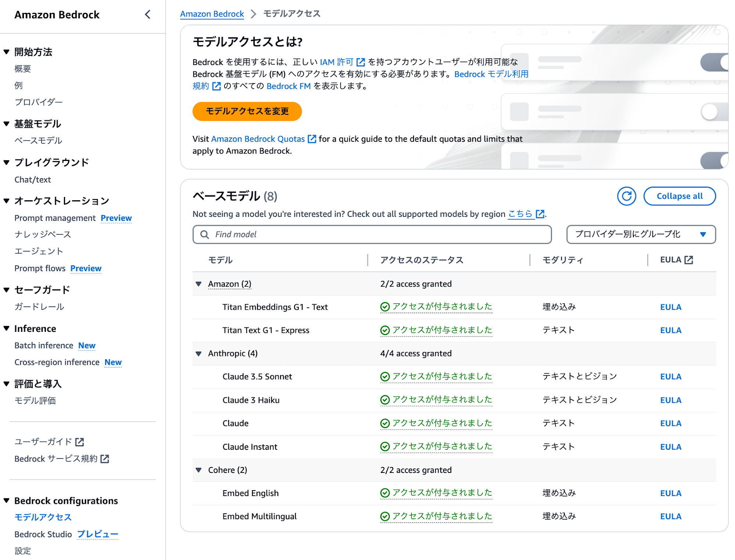The width and height of the screenshot is (735, 560).
Task: Click the モデルアクセスを変更 button
Action: (x=248, y=112)
